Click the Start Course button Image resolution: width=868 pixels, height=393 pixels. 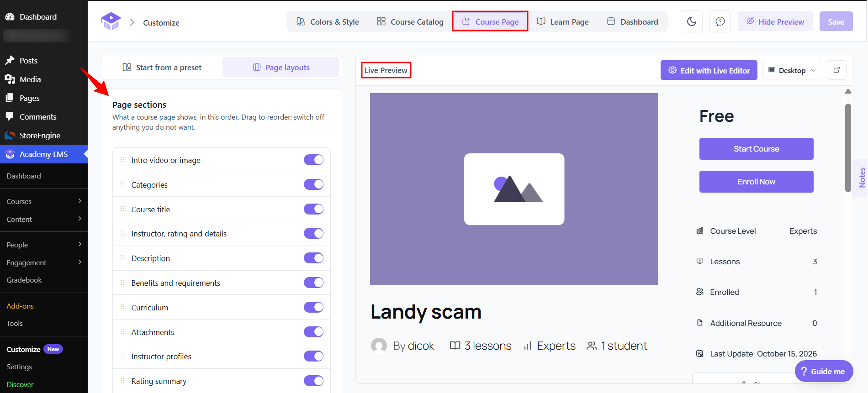(x=757, y=149)
